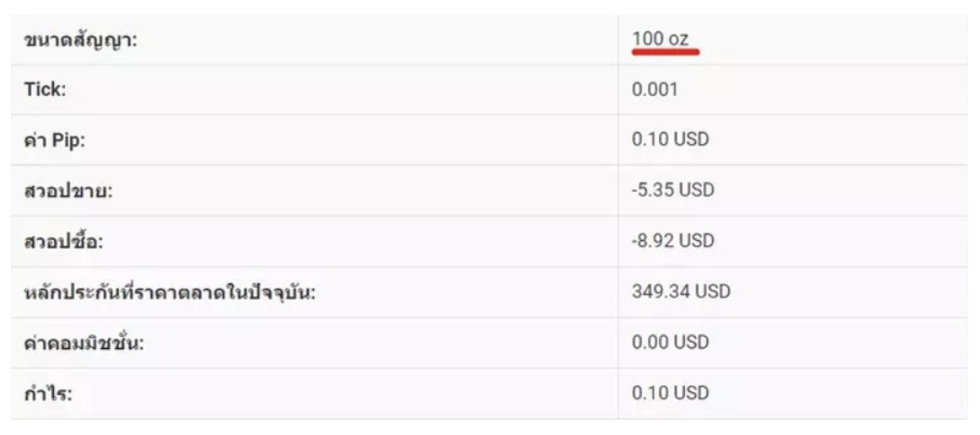Select the 0.00 USD commission value
This screenshot has width=980, height=435.
click(670, 343)
